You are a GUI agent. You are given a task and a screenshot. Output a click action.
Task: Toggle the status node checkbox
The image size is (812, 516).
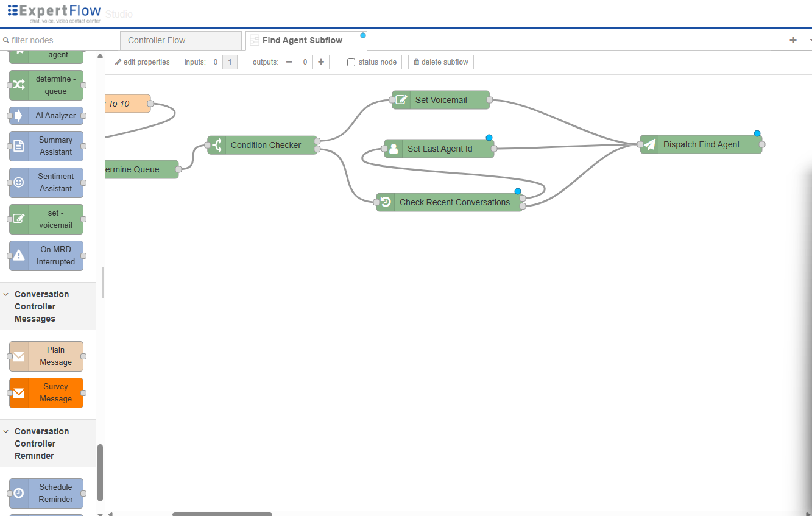pos(351,62)
